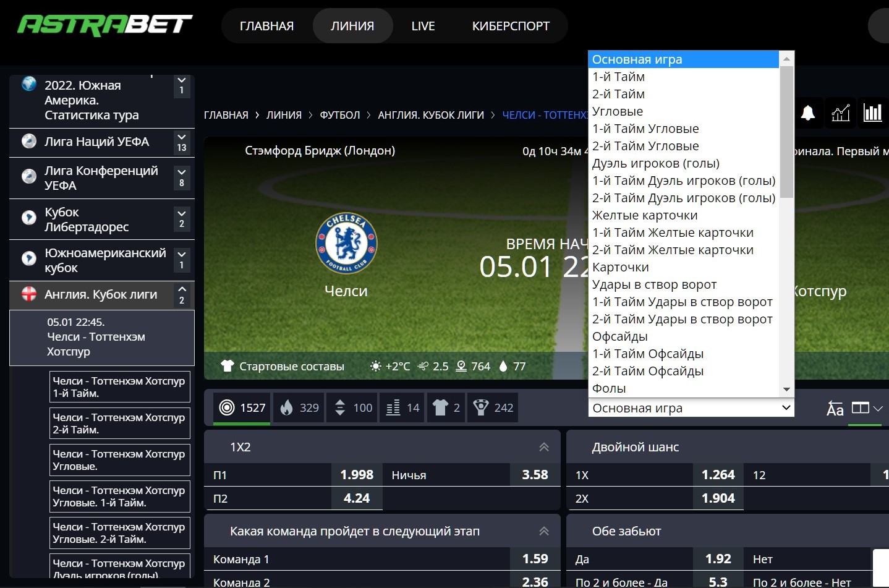Click the ball icon for Лига Наций УЕФА
889x588 pixels.
pyautogui.click(x=29, y=141)
